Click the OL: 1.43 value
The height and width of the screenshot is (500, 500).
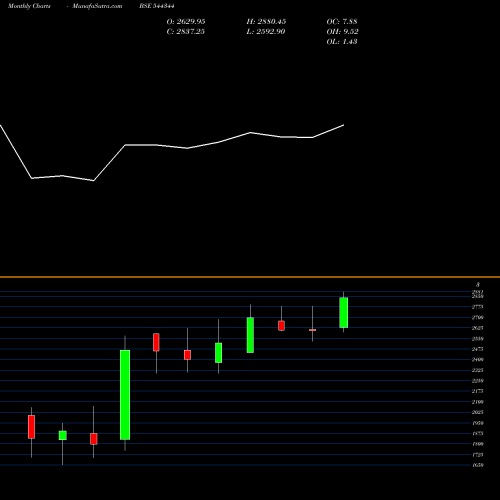pos(342,42)
